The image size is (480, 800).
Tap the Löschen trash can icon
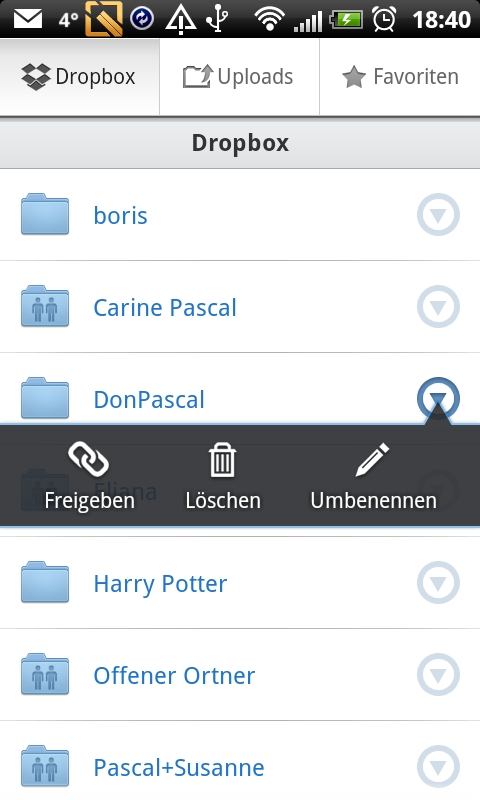coord(222,459)
